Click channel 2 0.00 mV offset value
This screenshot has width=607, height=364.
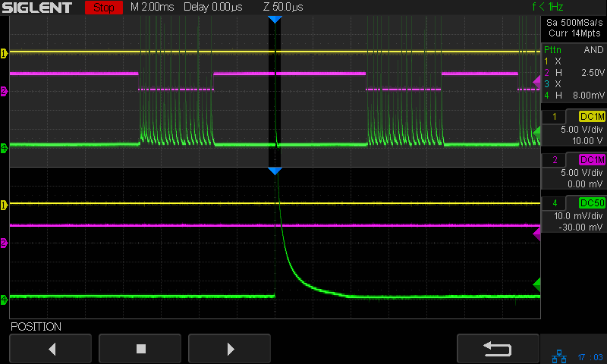(585, 184)
